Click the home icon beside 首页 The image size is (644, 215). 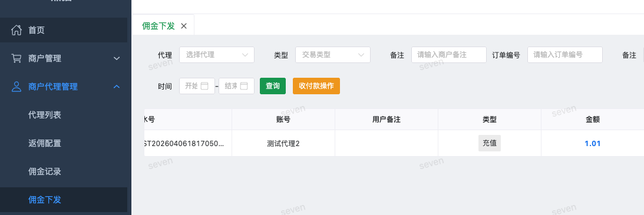16,30
